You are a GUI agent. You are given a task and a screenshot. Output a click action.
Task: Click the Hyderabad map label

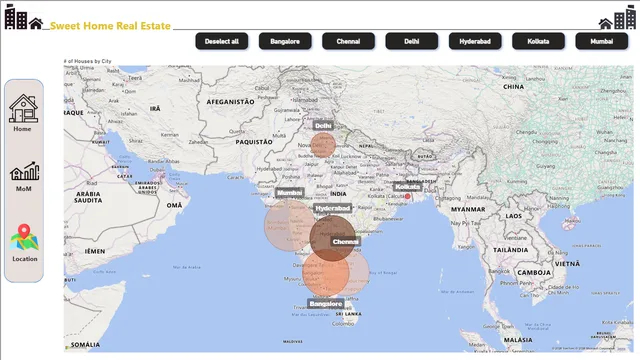332,209
